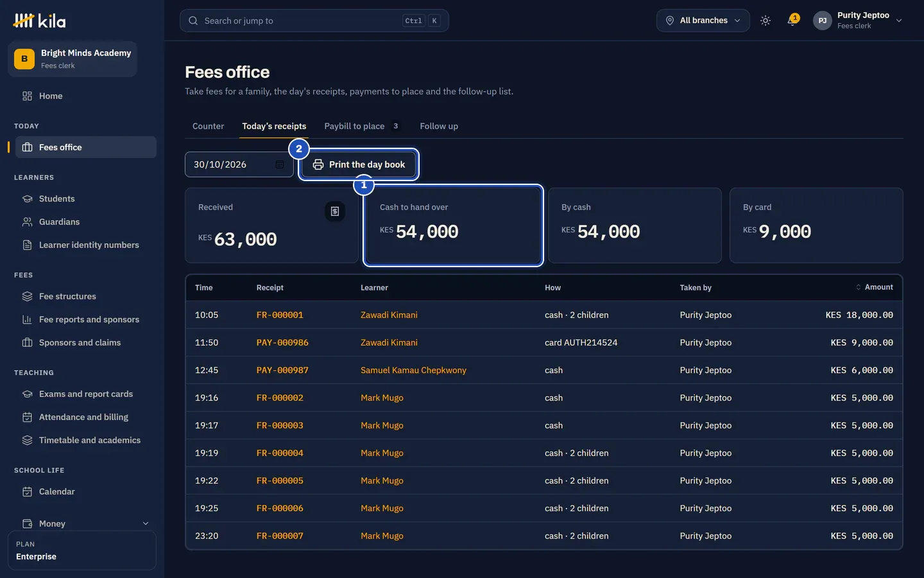Open the calendar picker in the date field
This screenshot has height=578, width=924.
(x=280, y=164)
